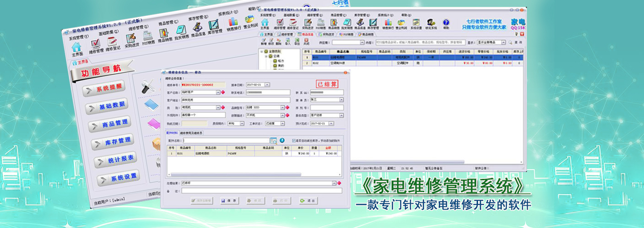Click the 系统设置 navigation button under 功能导航
Viewport: 644px width, 228px height.
pyautogui.click(x=118, y=178)
